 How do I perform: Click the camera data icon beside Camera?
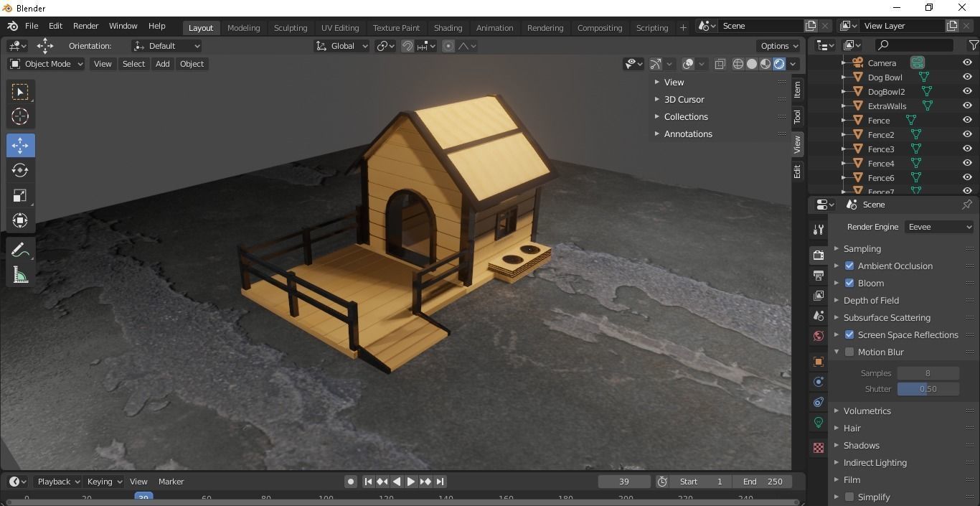[x=918, y=62]
